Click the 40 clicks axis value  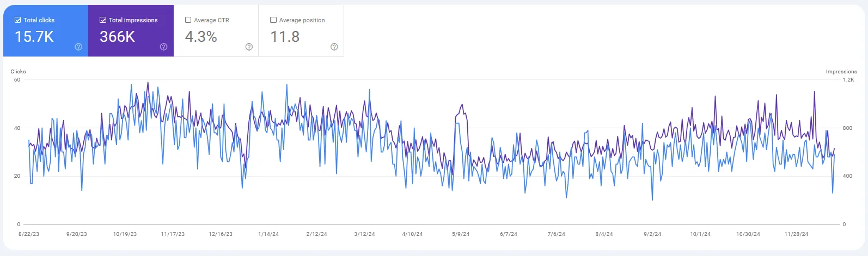[17, 128]
